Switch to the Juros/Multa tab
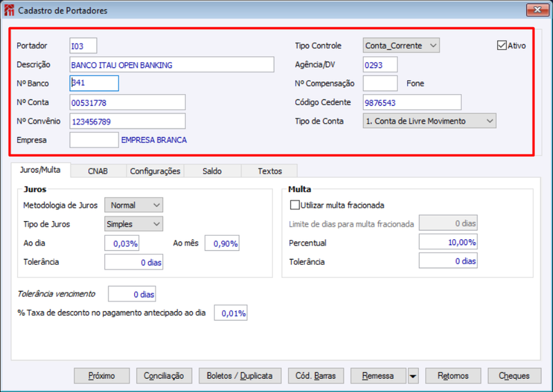 pos(40,169)
